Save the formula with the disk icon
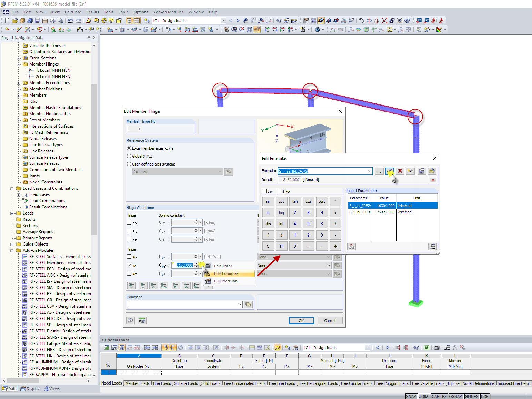Image resolution: width=532 pixels, height=399 pixels. tap(421, 171)
